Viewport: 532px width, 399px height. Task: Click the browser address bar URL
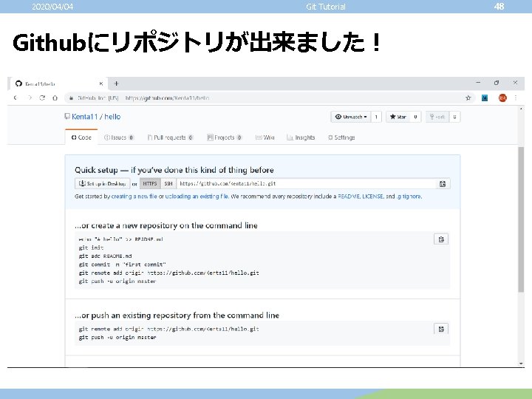click(167, 98)
